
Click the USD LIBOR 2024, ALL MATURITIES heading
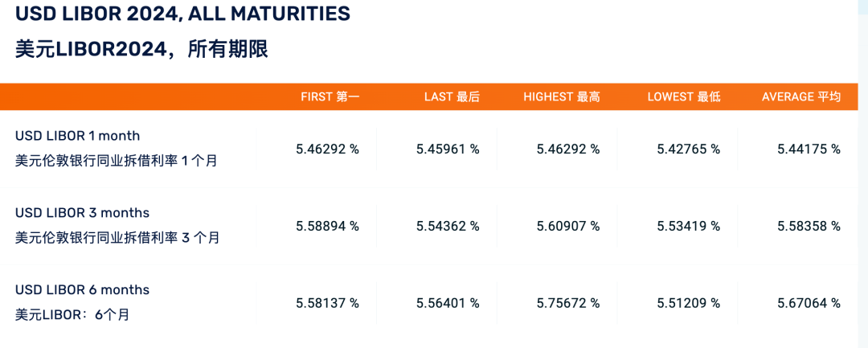(x=182, y=14)
